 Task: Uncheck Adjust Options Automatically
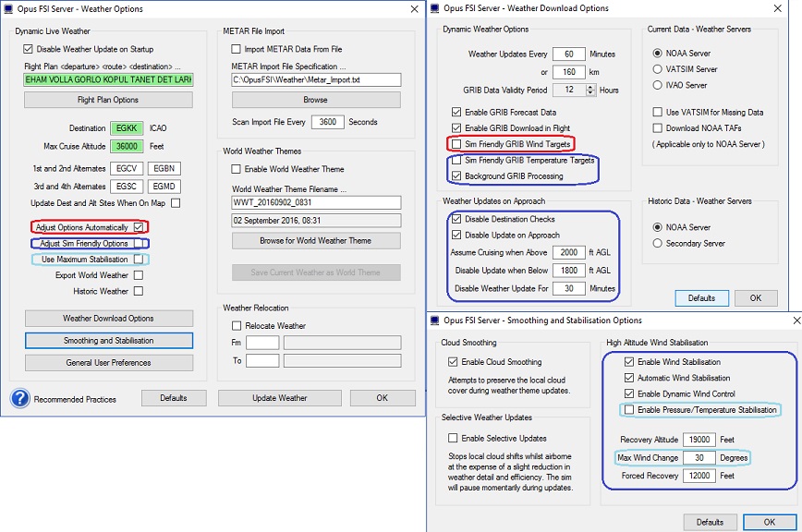click(139, 227)
